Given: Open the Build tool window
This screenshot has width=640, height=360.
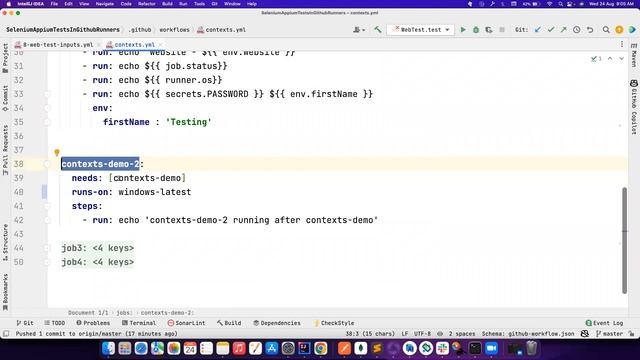Looking at the screenshot, I should click(229, 323).
